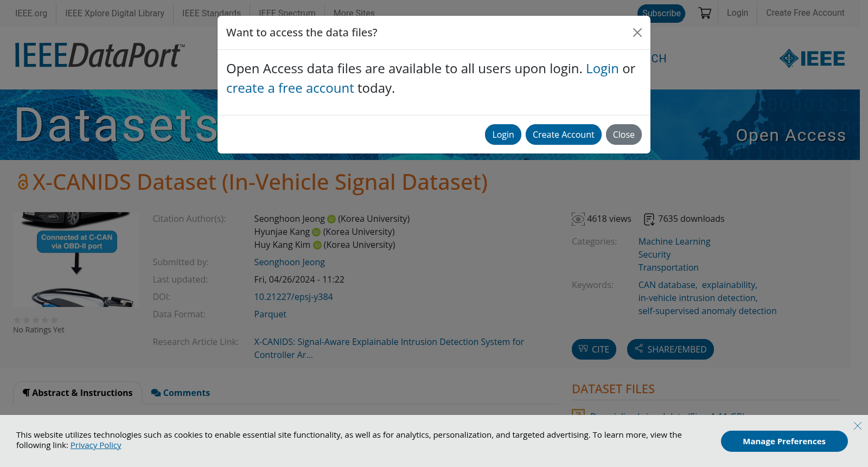This screenshot has height=467, width=868.
Task: Open the Security category
Action: point(654,255)
